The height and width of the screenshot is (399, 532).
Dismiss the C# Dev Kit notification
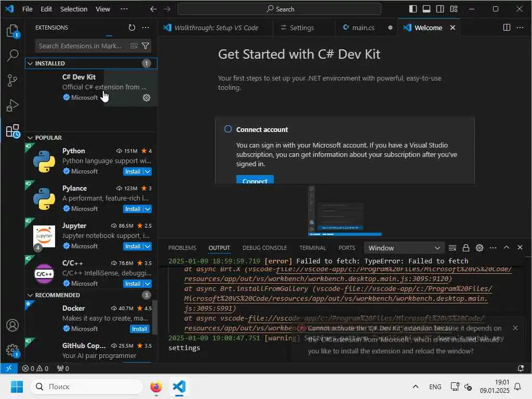click(515, 328)
